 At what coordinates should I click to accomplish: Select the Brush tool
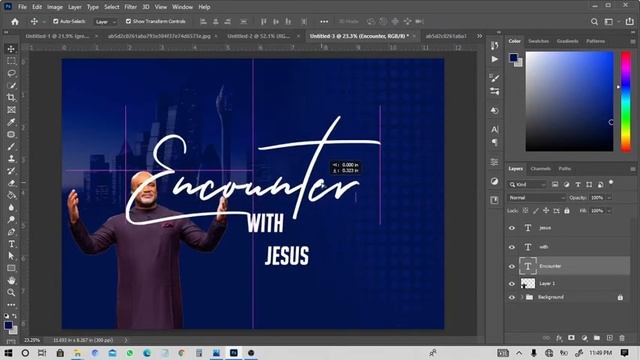(11, 147)
